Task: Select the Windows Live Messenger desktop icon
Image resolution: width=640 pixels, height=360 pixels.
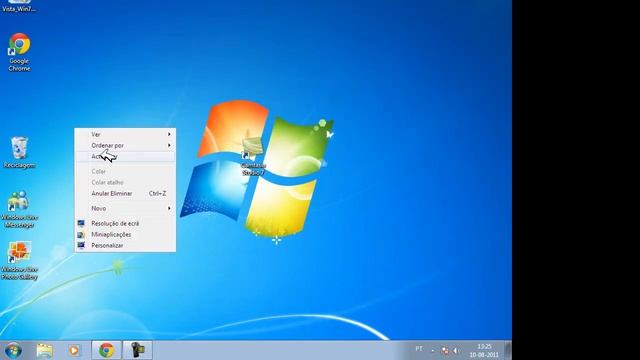Action: tap(19, 209)
